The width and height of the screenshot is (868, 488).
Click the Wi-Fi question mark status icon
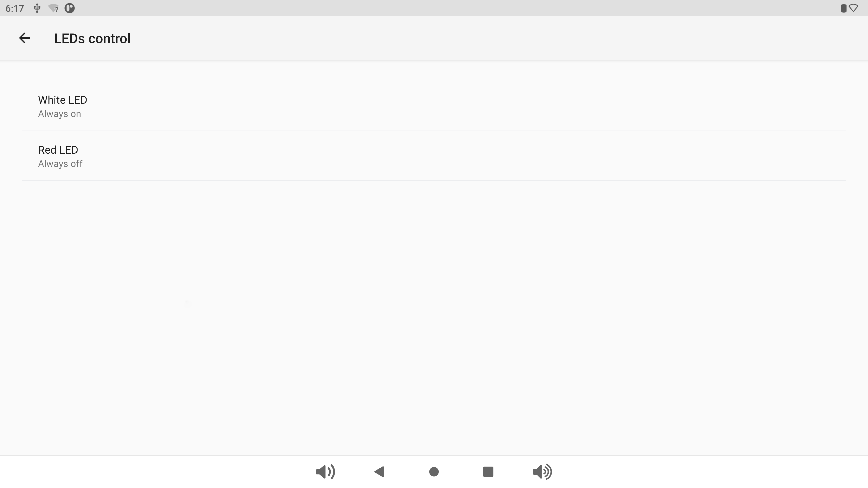point(53,8)
